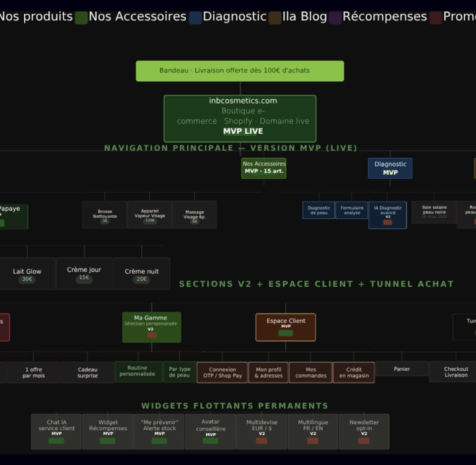Select the Crème nuit product card

(141, 273)
